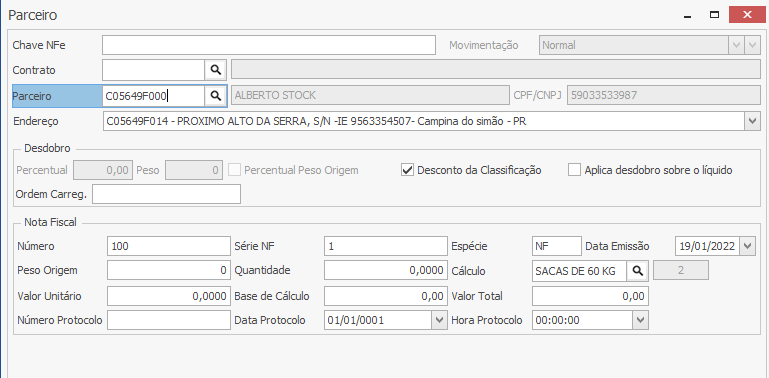Click the Data Emissão value 19/01/2022
This screenshot has height=378, width=769.
click(x=707, y=246)
